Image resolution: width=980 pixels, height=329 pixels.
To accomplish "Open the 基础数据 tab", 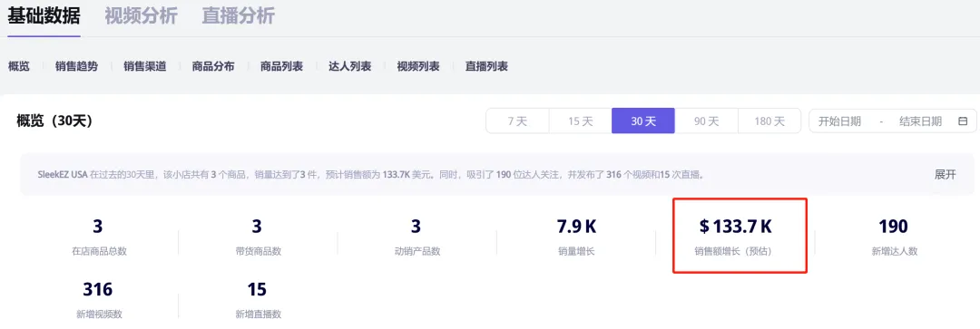I will [x=44, y=15].
